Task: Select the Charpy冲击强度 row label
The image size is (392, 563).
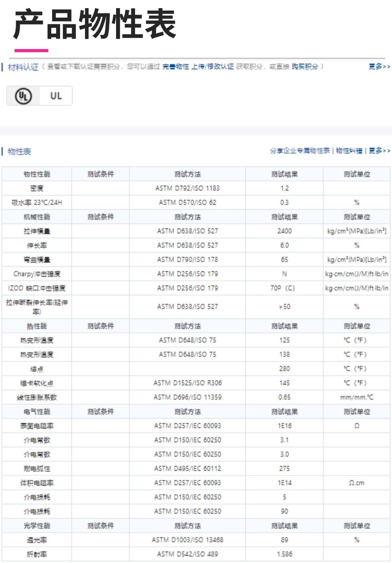Action: pyautogui.click(x=37, y=274)
